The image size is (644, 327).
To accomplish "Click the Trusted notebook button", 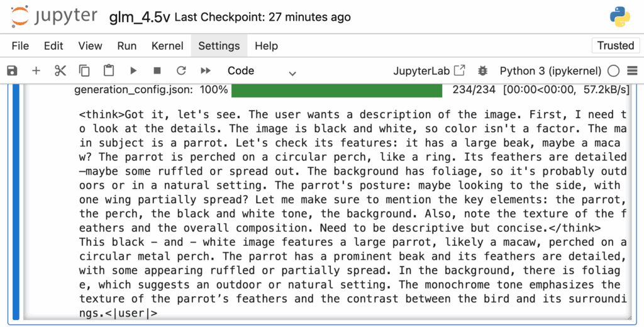I will click(615, 46).
